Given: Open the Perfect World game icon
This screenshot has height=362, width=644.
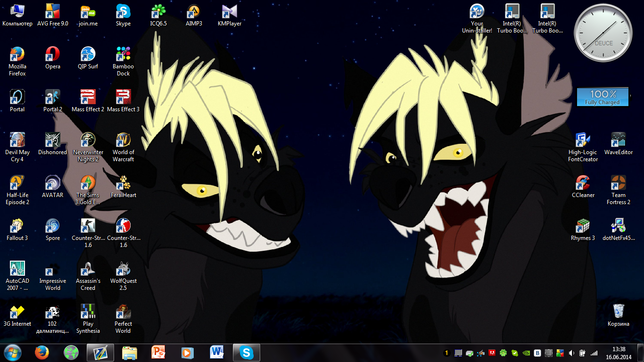Looking at the screenshot, I should coord(123,319).
